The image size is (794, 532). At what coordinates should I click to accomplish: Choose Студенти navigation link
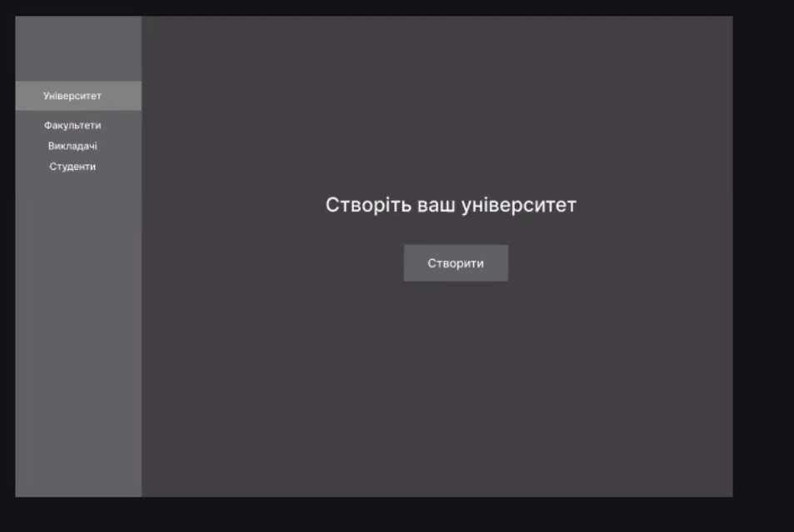72,167
